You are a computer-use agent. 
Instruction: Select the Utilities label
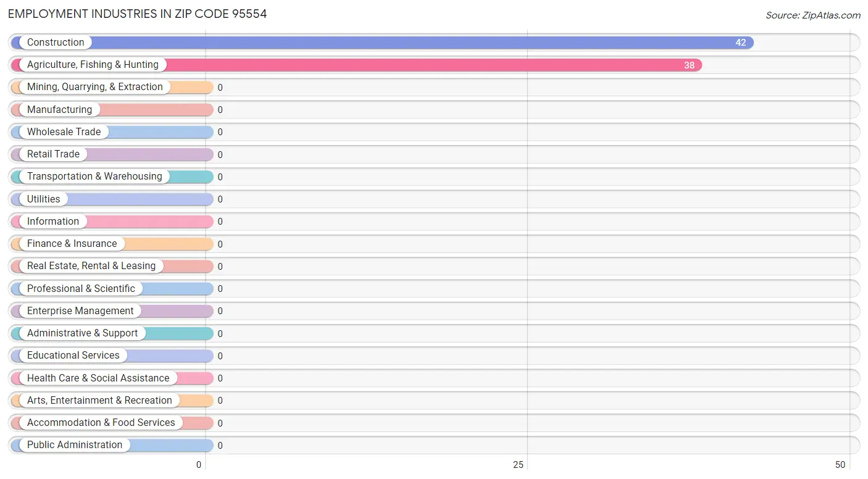coord(44,199)
